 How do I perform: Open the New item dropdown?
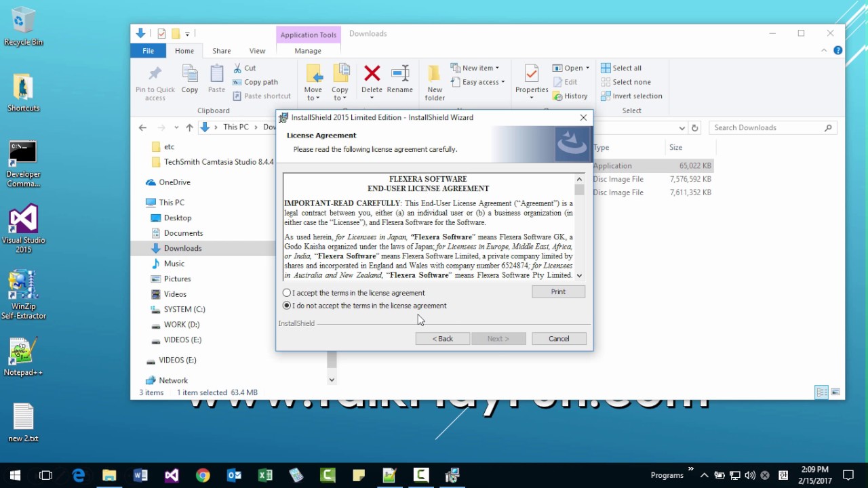(x=475, y=68)
